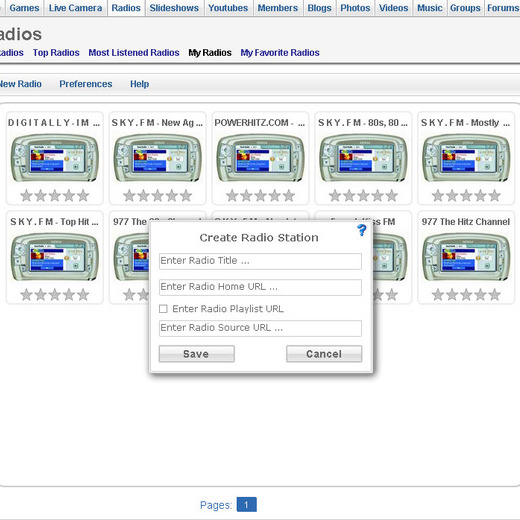Open the Blogs tab

pos(319,8)
